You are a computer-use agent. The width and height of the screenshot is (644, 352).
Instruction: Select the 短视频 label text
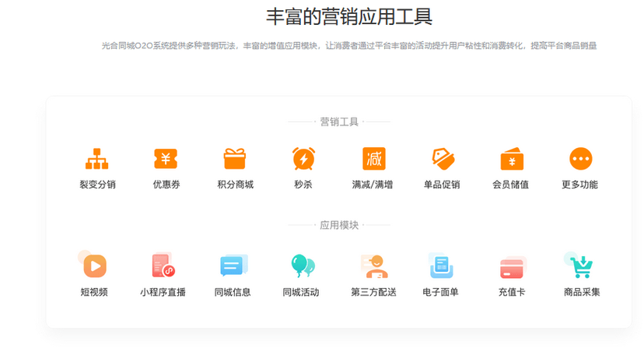(94, 292)
